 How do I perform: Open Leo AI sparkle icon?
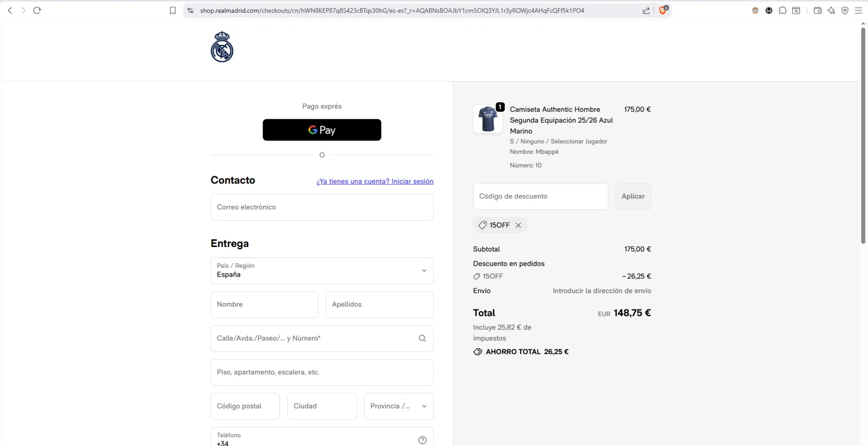(832, 10)
